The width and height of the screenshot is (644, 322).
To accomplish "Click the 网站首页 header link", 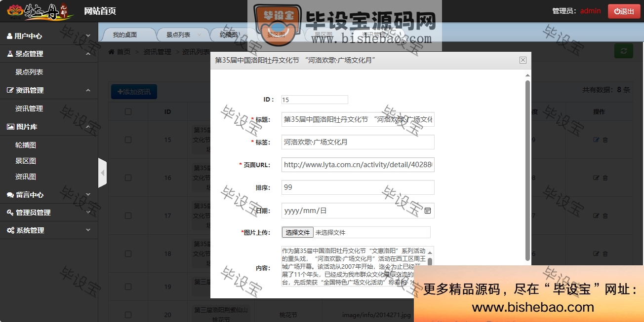I will pyautogui.click(x=100, y=11).
